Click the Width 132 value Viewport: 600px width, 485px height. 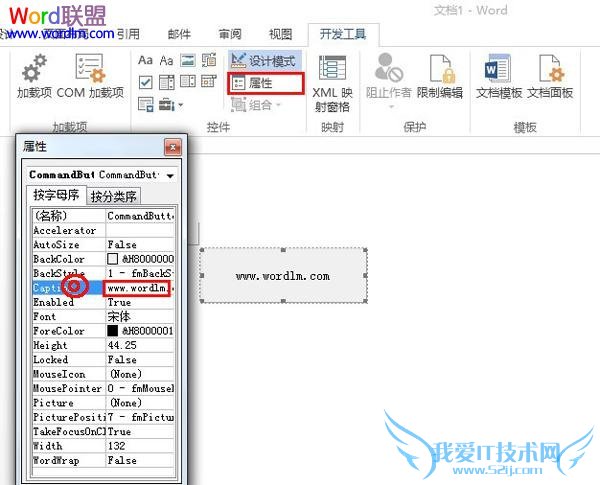[140, 446]
